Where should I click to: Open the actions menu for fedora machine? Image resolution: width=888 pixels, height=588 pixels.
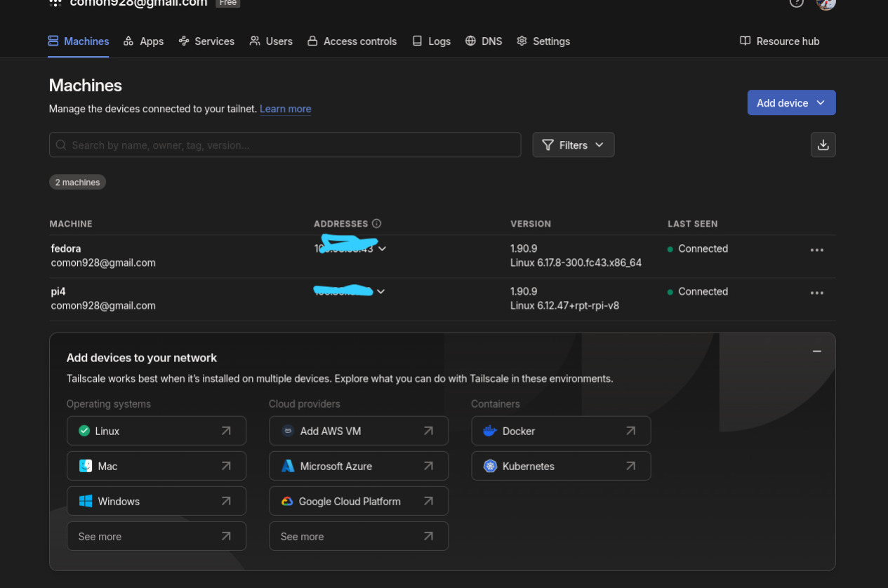click(x=816, y=249)
